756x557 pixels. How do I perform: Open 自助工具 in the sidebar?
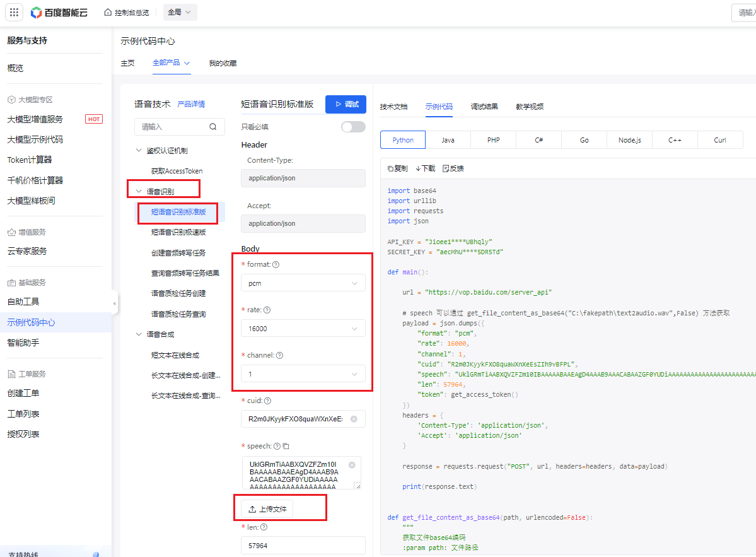pyautogui.click(x=23, y=302)
